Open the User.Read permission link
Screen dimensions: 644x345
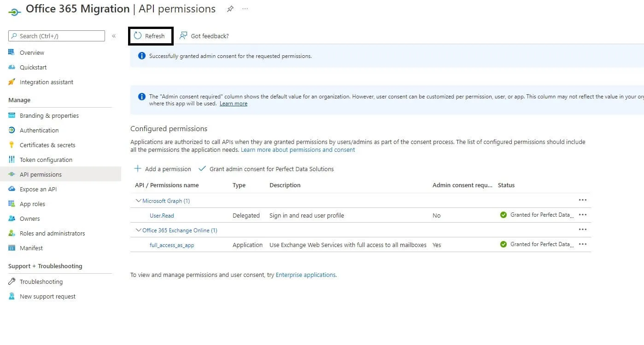[162, 216]
